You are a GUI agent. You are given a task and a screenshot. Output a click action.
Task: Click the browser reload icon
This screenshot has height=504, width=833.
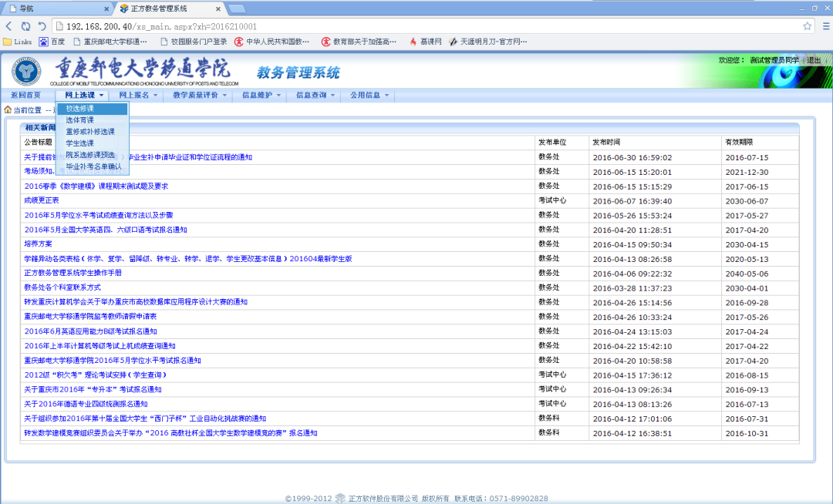[x=25, y=26]
